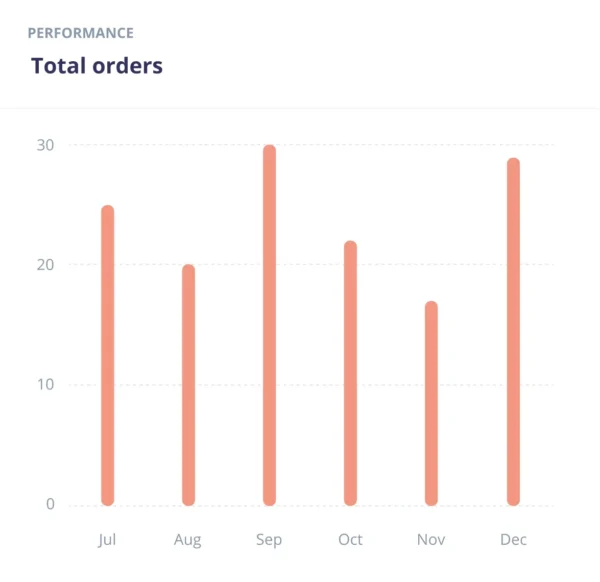The image size is (600, 582).
Task: Click the tallest bar for September
Action: point(269,325)
